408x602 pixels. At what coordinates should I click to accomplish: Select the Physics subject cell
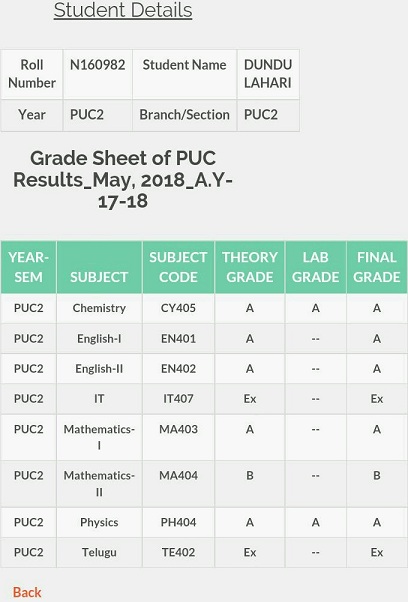pyautogui.click(x=99, y=523)
